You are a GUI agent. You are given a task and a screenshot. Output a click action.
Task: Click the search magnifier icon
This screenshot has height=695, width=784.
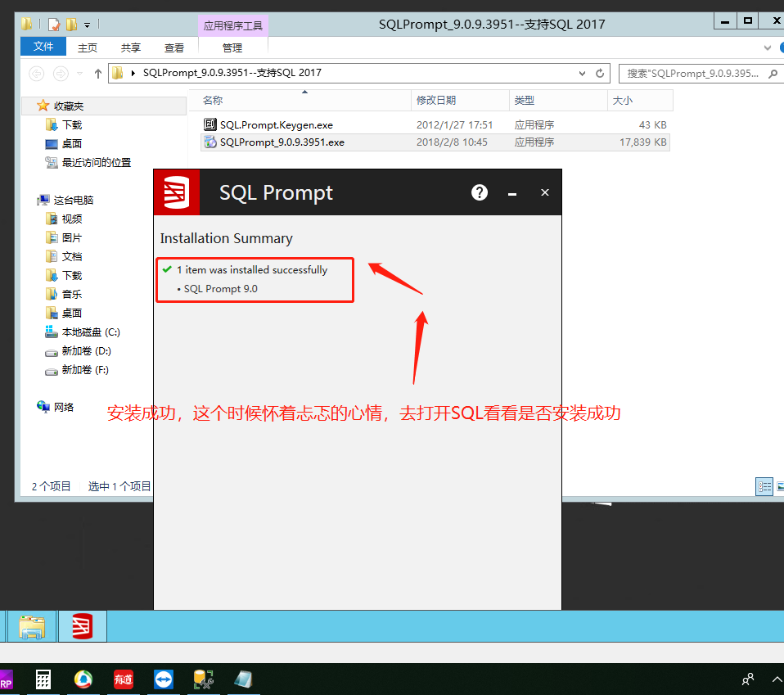click(773, 74)
